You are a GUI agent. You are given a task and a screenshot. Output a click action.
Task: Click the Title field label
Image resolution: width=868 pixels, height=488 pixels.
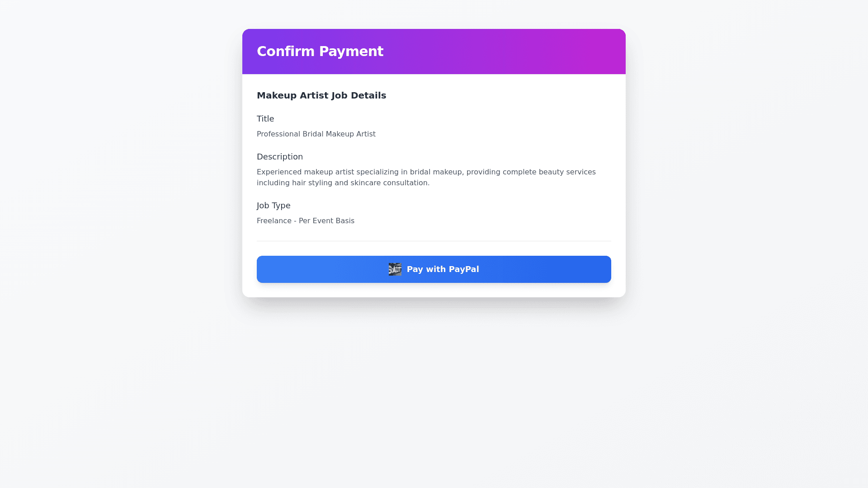tap(265, 119)
